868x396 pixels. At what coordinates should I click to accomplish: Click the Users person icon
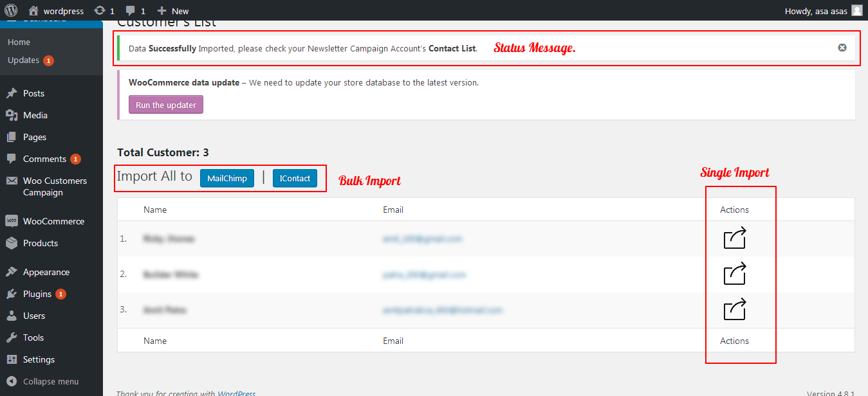point(12,316)
